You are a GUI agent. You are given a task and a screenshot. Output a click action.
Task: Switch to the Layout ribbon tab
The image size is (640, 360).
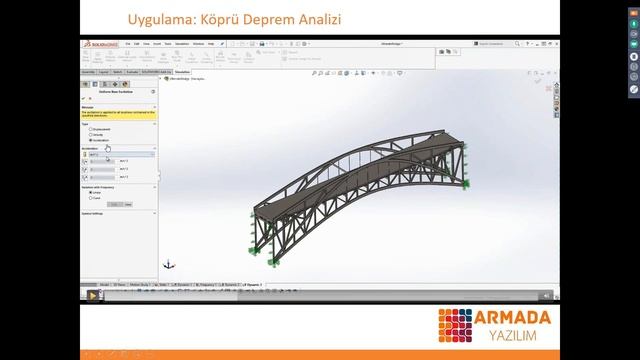pyautogui.click(x=104, y=72)
